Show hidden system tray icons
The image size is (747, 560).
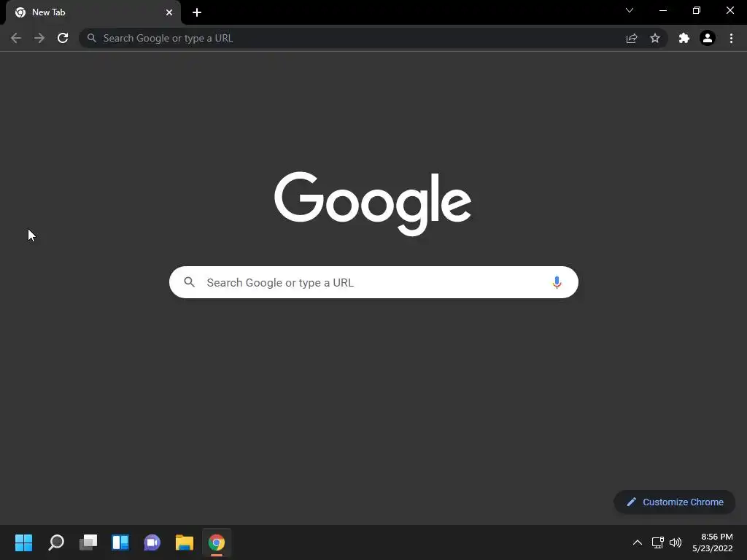[x=638, y=542]
